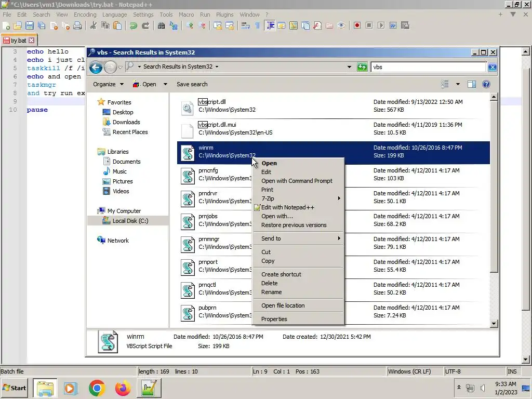Click Cut scissors icon in Notepad++ toolbar
Image resolution: width=532 pixels, height=399 pixels.
pos(94,26)
